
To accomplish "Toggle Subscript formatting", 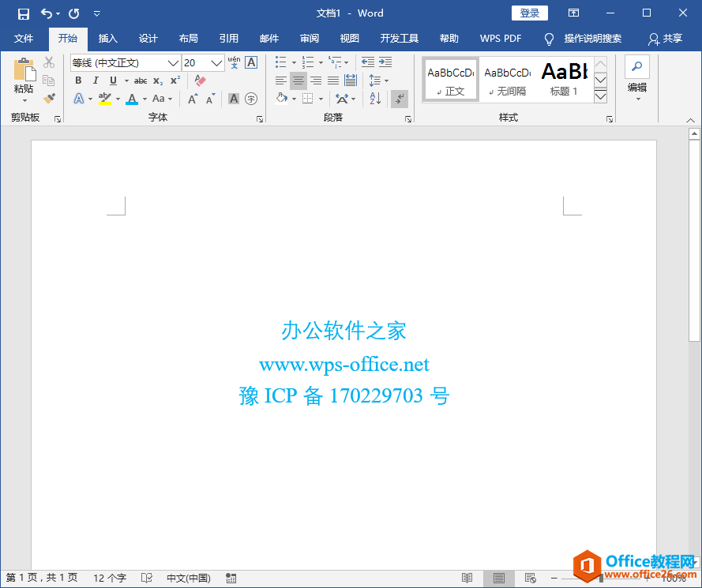I will pyautogui.click(x=158, y=81).
